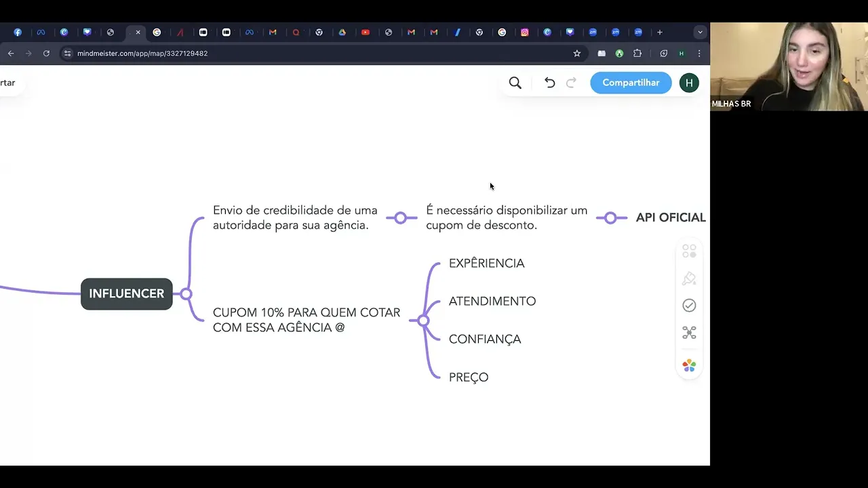Open the tab search dropdown arrow

[700, 32]
